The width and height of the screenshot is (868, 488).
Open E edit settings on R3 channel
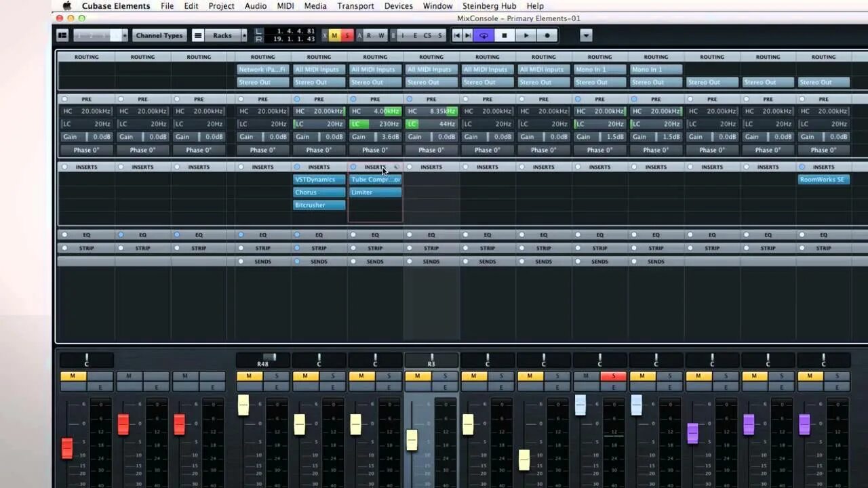[445, 387]
